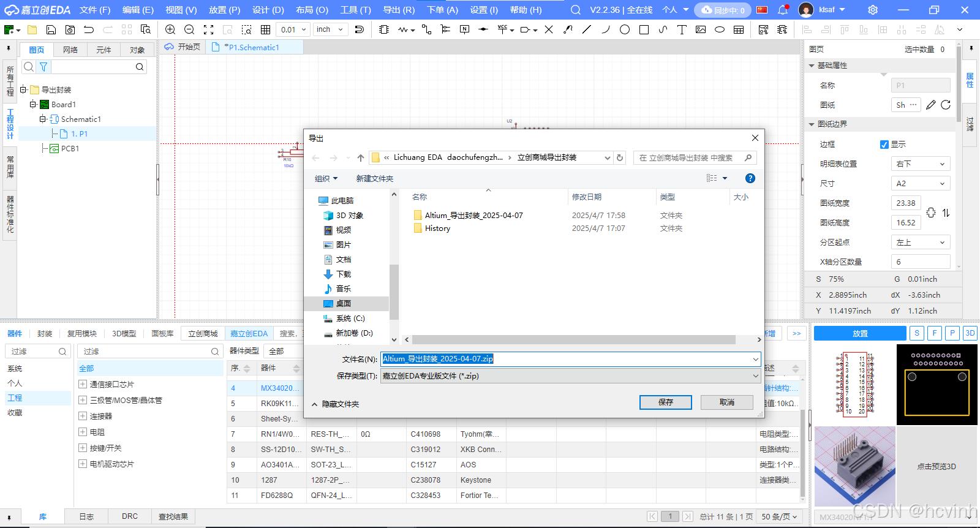Click the help icon in the export dialog
The width and height of the screenshot is (980, 528).
[x=750, y=178]
